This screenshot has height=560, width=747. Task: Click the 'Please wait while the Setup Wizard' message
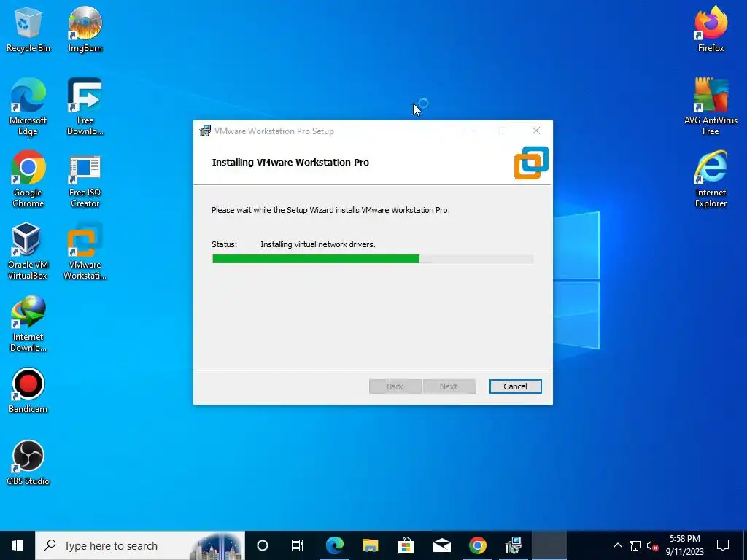(x=330, y=210)
